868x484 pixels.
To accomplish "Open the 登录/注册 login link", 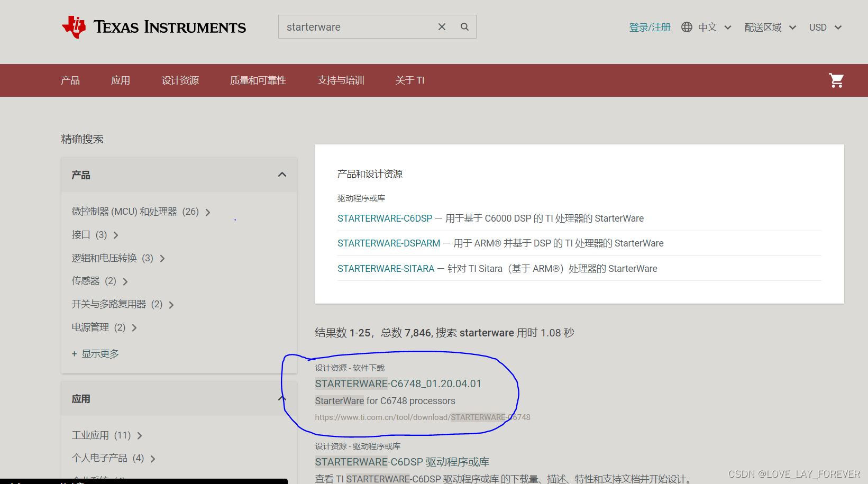I will click(x=650, y=27).
